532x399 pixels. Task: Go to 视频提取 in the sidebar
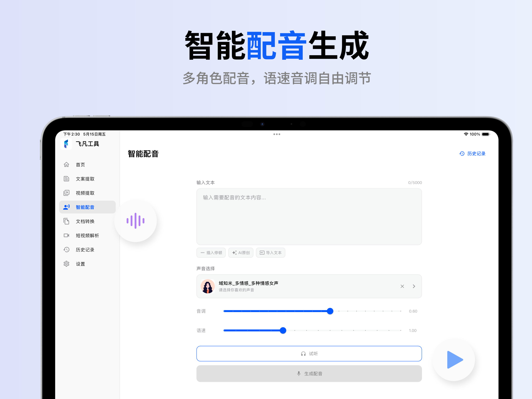pos(87,193)
